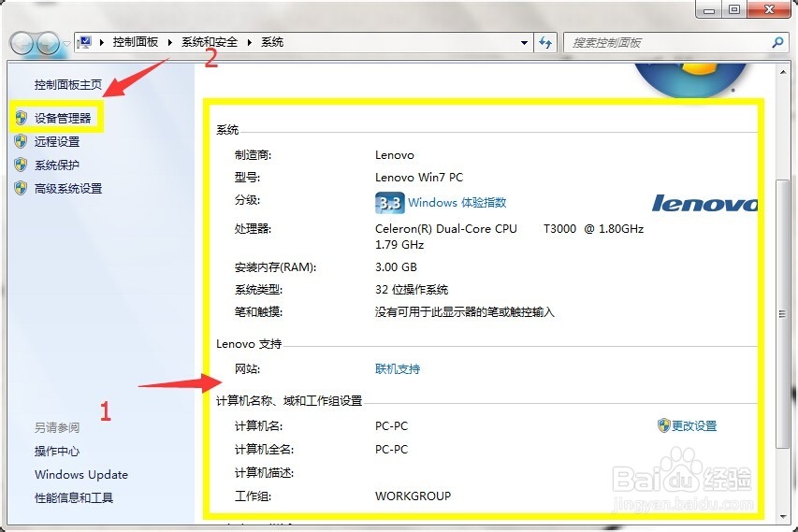
Task: Open 联机支持 website link
Action: 398,368
